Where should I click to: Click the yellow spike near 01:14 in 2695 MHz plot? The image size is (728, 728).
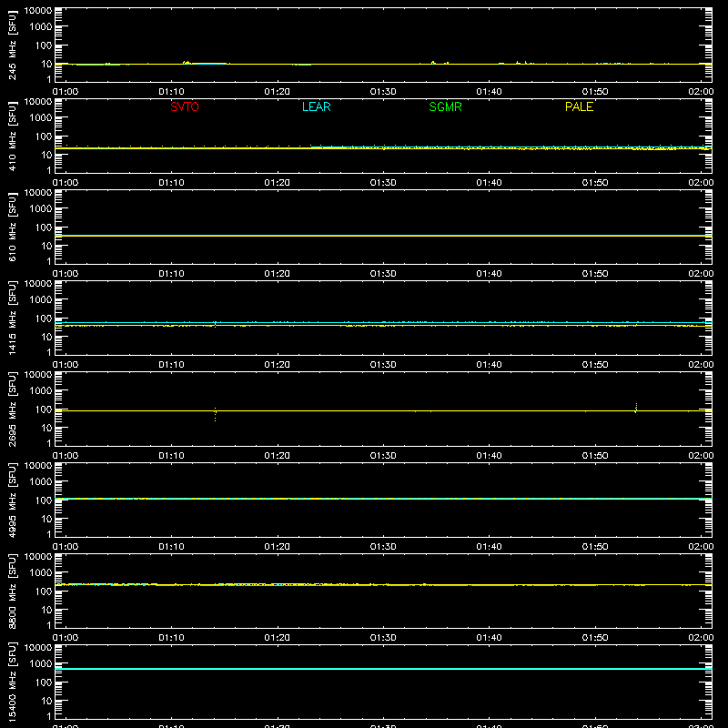[215, 414]
